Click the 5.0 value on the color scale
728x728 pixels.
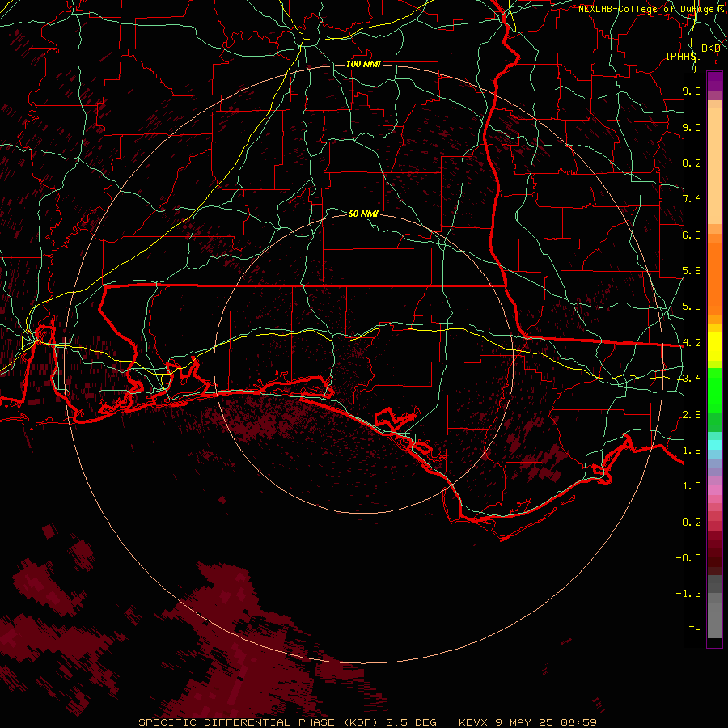point(692,307)
